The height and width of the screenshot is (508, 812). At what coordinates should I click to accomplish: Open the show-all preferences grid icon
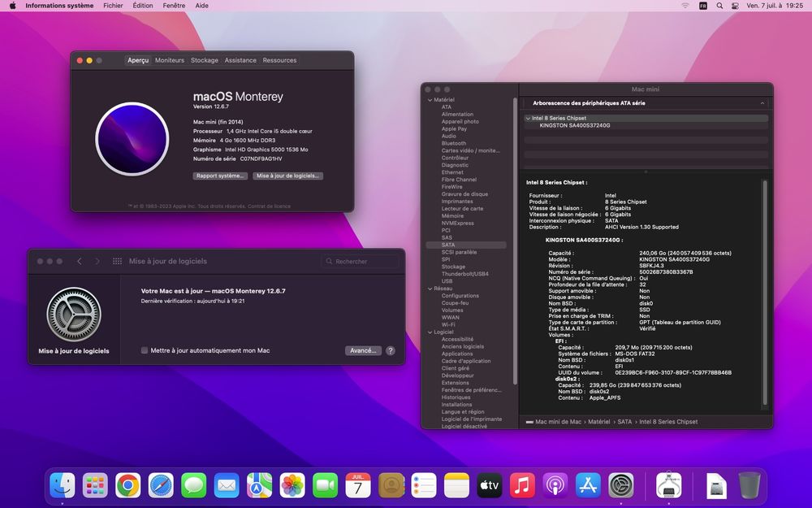118,262
